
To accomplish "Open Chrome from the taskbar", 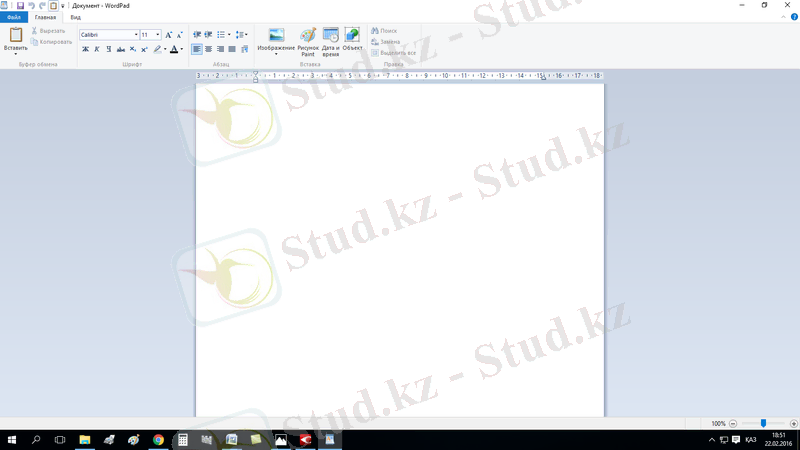I will coord(158,439).
